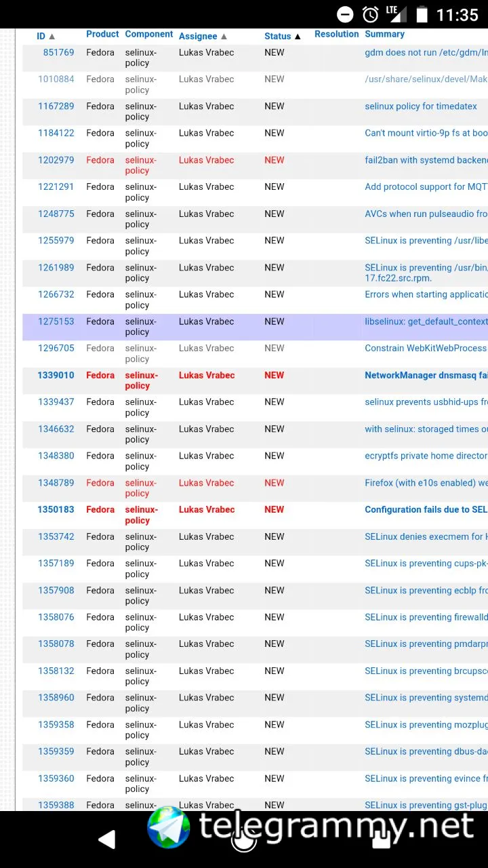This screenshot has height=868, width=488.
Task: Open 'Firefox (with e10s enabled)' summary
Action: [426, 483]
